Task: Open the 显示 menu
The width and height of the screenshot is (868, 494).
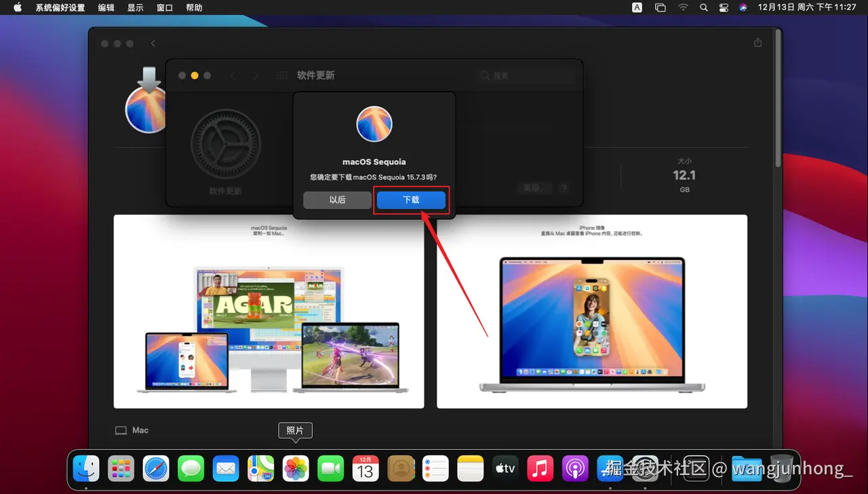Action: point(136,7)
